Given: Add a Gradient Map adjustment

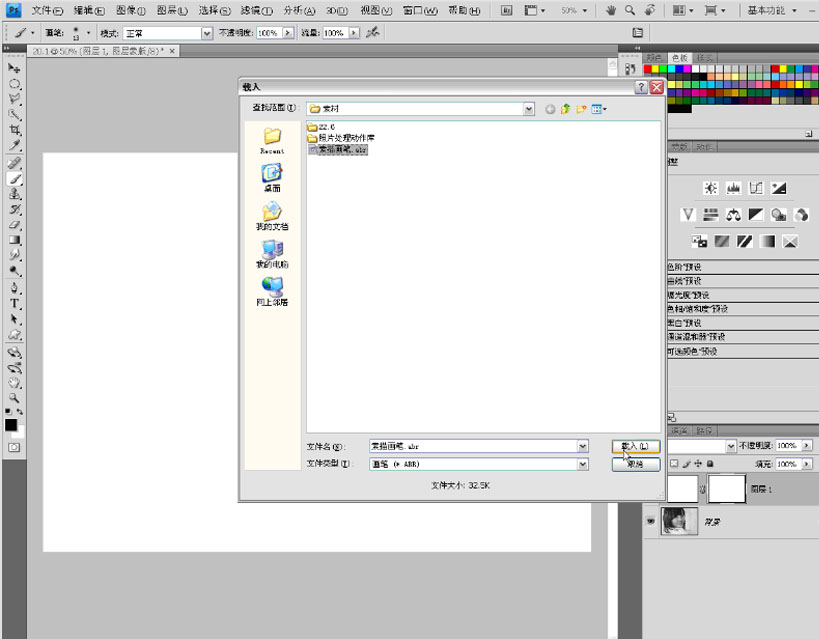Looking at the screenshot, I should pos(767,241).
